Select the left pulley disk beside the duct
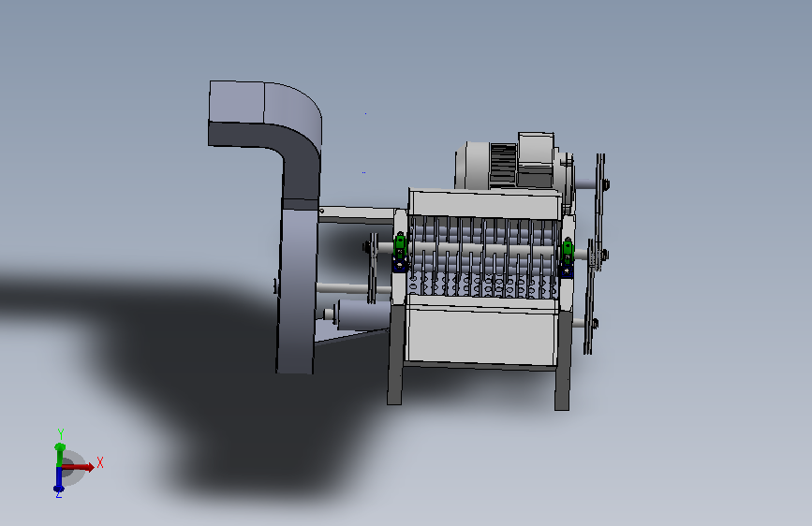Image resolution: width=812 pixels, height=526 pixels. point(373,268)
